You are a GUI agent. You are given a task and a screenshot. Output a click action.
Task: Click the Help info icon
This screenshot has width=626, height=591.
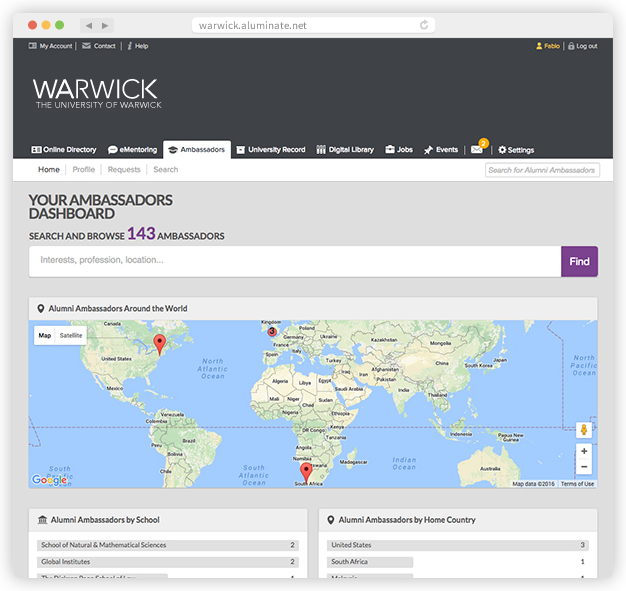(x=130, y=46)
